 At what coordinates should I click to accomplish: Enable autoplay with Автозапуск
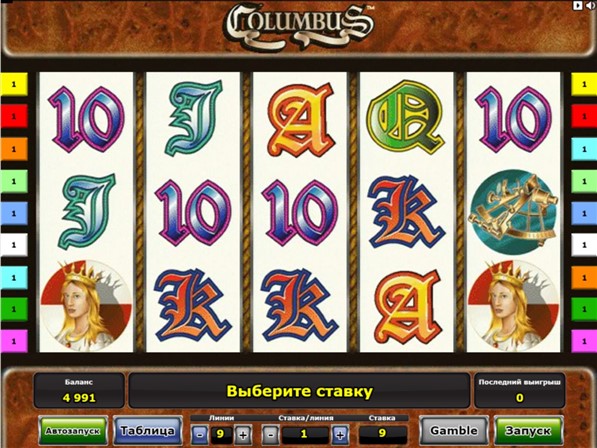pyautogui.click(x=73, y=430)
